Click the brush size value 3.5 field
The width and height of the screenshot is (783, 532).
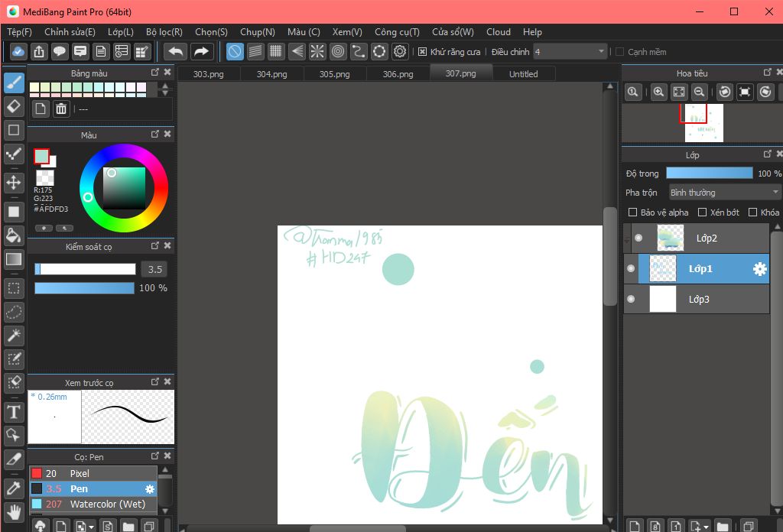click(154, 270)
